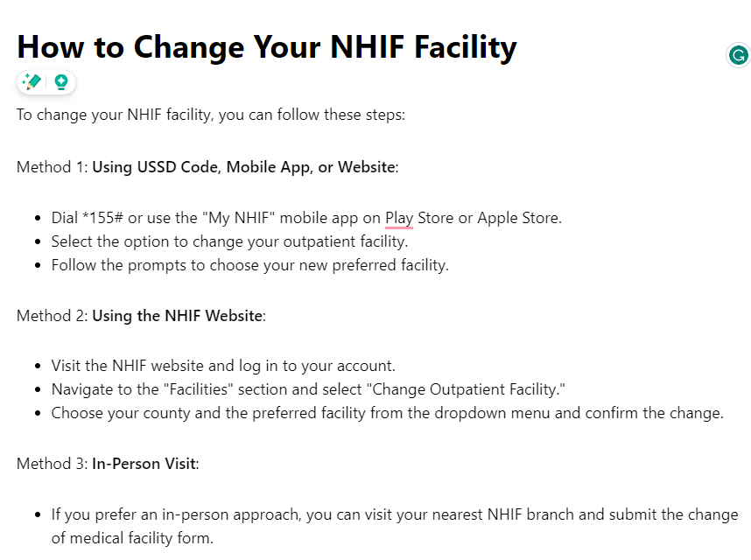Click the Grammarly floating toolbar pill
The width and height of the screenshot is (751, 560).
46,81
